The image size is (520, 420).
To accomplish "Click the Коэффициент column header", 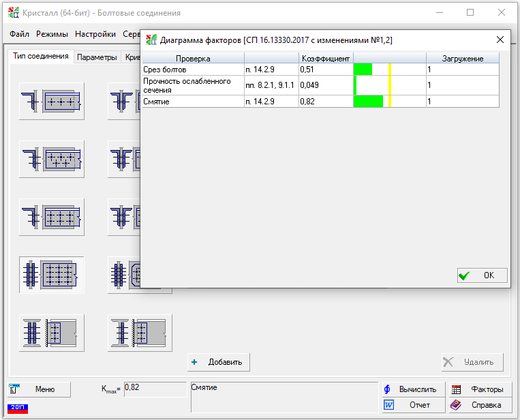I will click(x=326, y=59).
